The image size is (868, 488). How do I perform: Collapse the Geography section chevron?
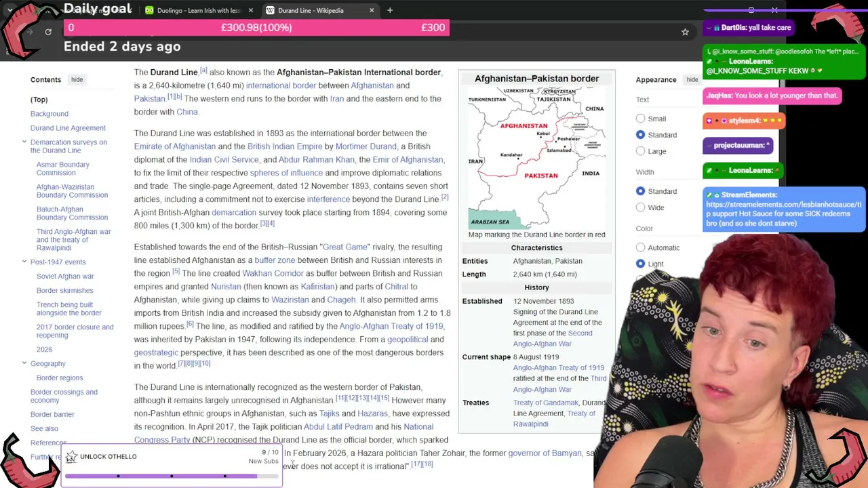point(24,363)
